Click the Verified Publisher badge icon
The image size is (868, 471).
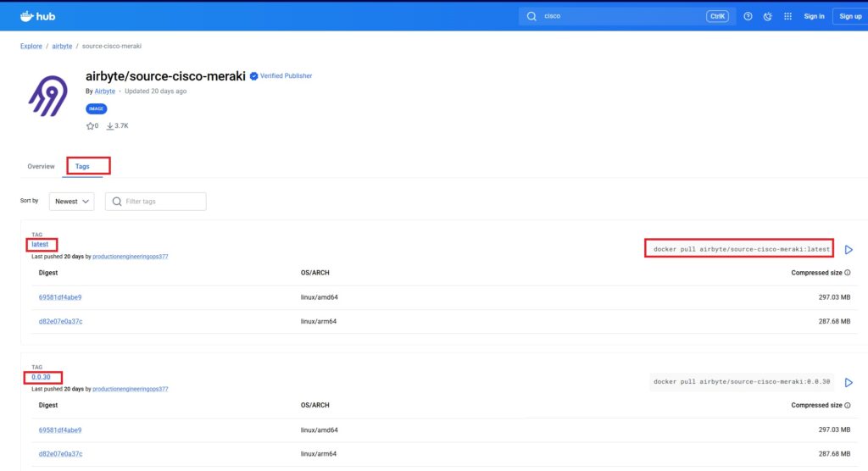pos(253,76)
